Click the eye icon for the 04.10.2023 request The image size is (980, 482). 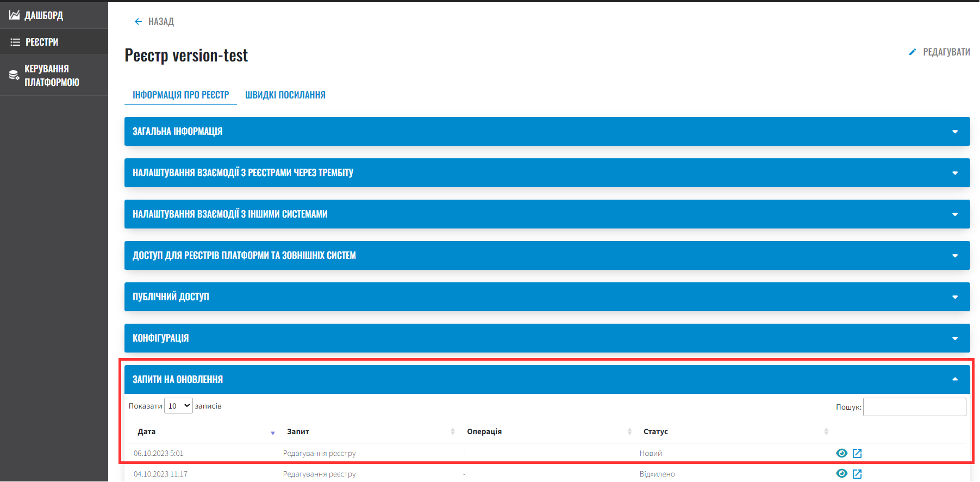[841, 473]
